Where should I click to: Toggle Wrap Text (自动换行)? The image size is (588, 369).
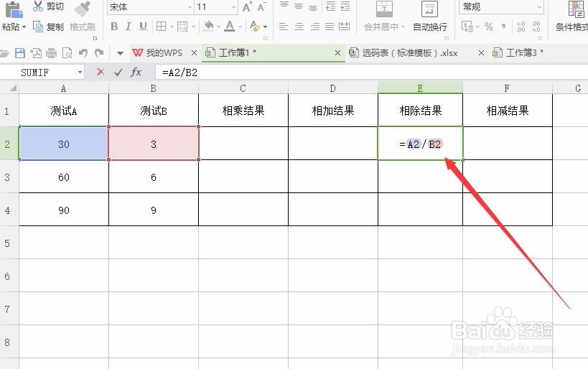coord(430,16)
